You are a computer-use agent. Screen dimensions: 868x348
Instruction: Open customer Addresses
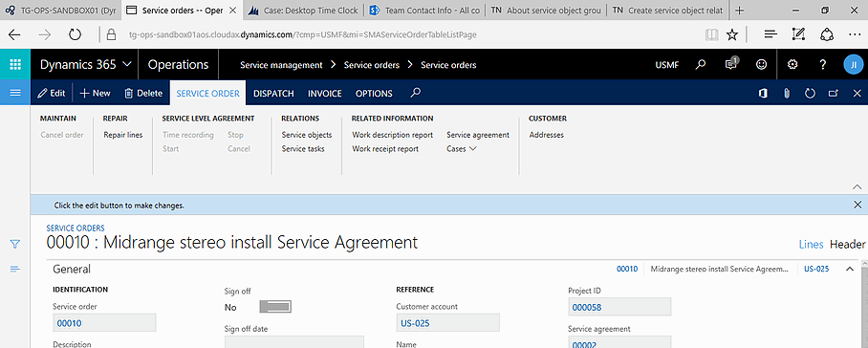point(547,135)
